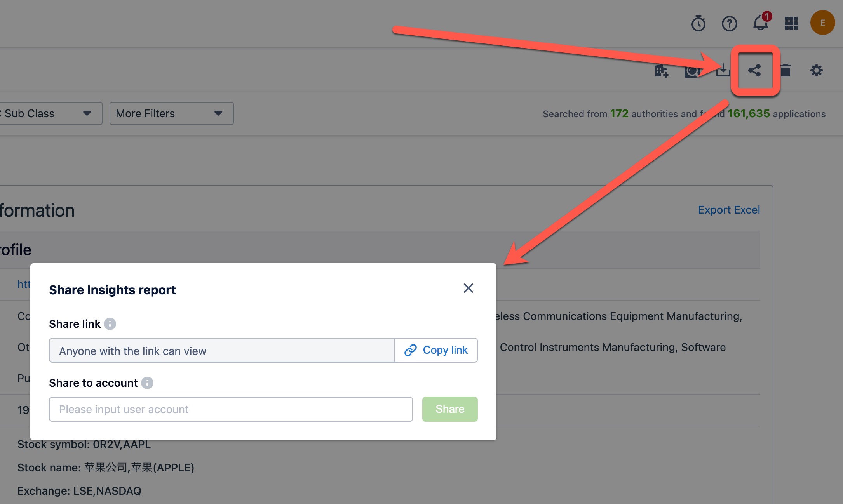Open the help question mark icon
Screen dimensions: 843x504
pos(729,23)
